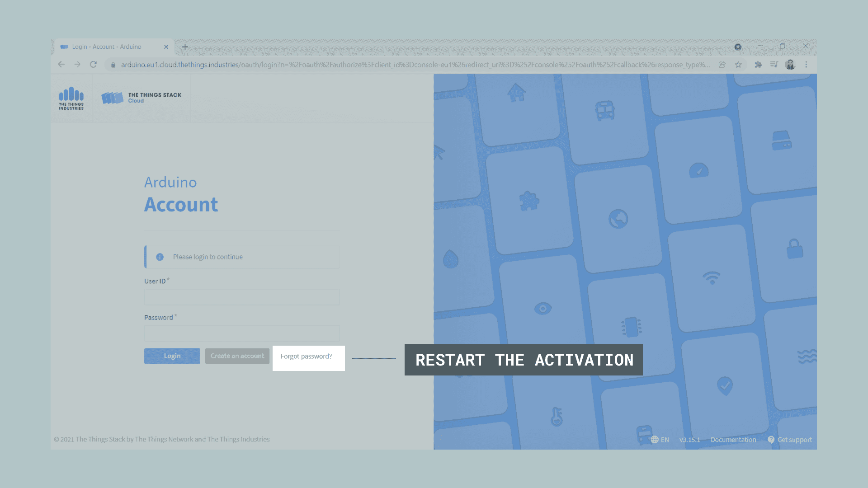Viewport: 868px width, 488px height.
Task: Click The Things Stack Cloud logo
Action: [x=141, y=98]
